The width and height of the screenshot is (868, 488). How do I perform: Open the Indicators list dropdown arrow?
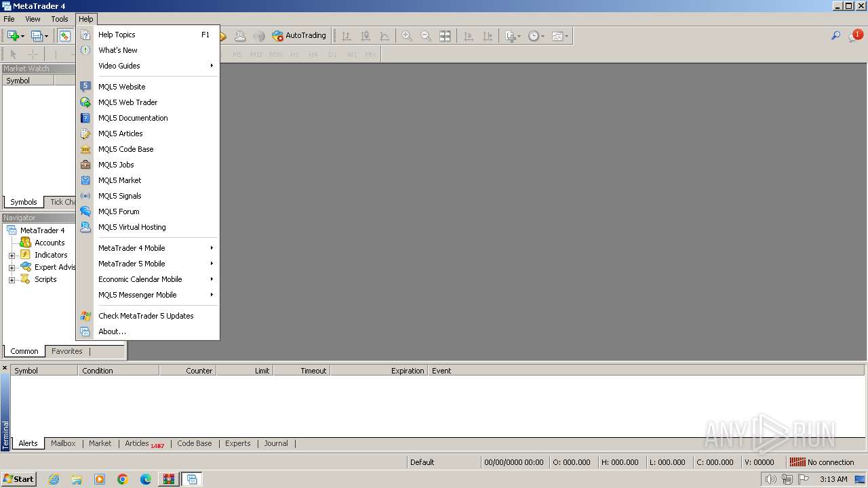[x=519, y=36]
